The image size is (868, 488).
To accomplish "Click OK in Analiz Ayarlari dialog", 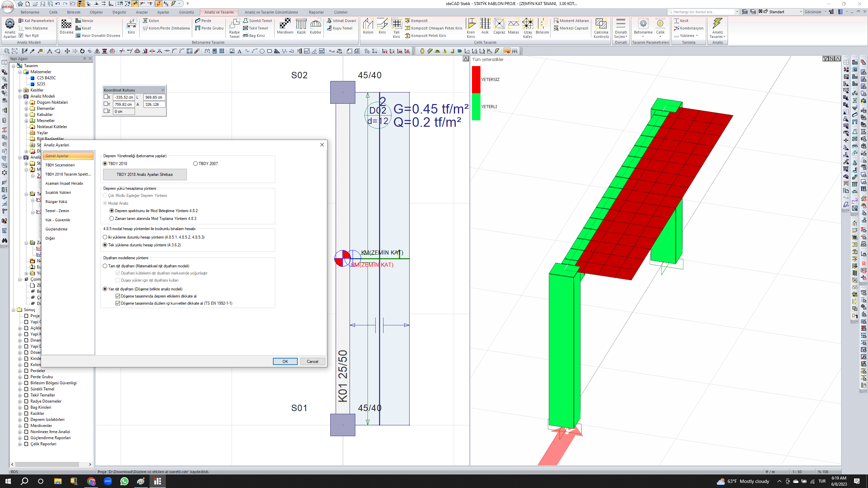I will [285, 362].
